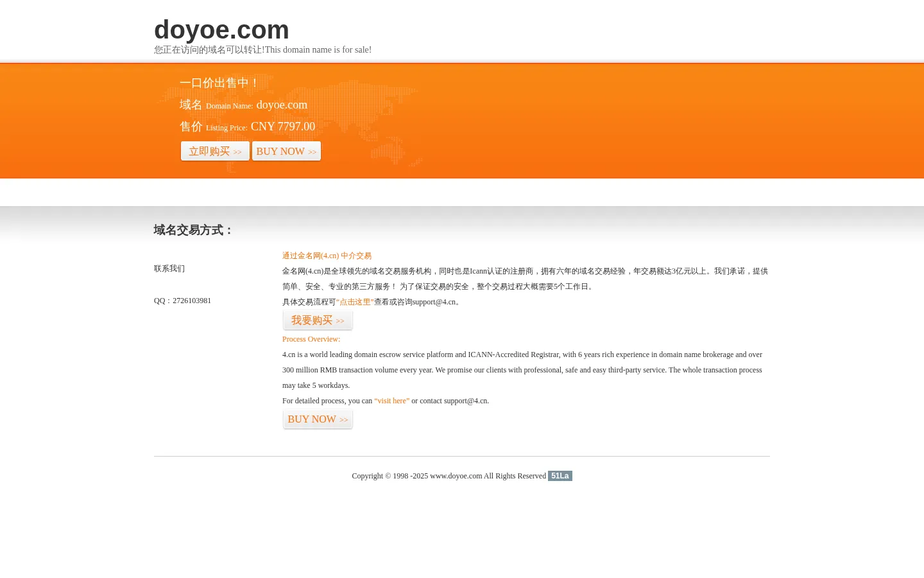924x578 pixels.
Task: Click the doyoe.com page heading
Action: tap(221, 30)
